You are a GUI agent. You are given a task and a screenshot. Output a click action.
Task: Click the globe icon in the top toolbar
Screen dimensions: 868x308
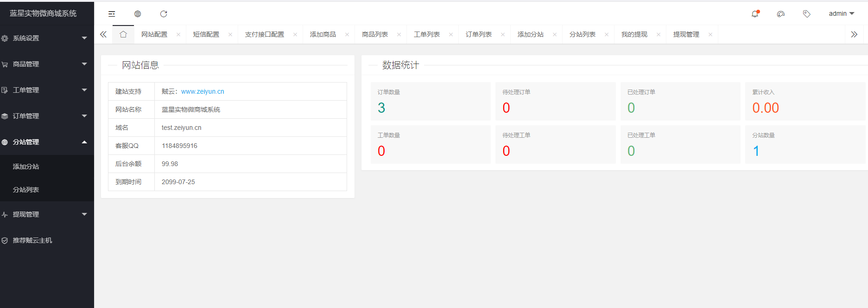pyautogui.click(x=138, y=14)
